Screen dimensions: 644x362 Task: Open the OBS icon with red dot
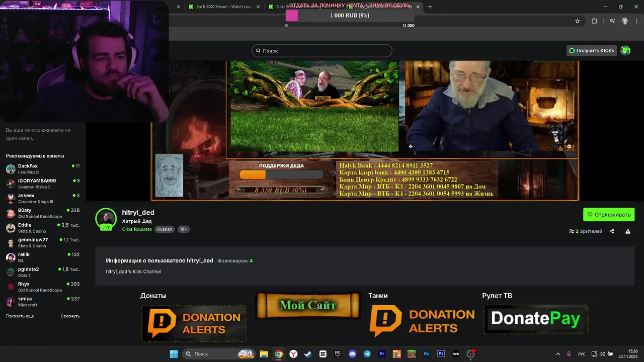coord(471,354)
